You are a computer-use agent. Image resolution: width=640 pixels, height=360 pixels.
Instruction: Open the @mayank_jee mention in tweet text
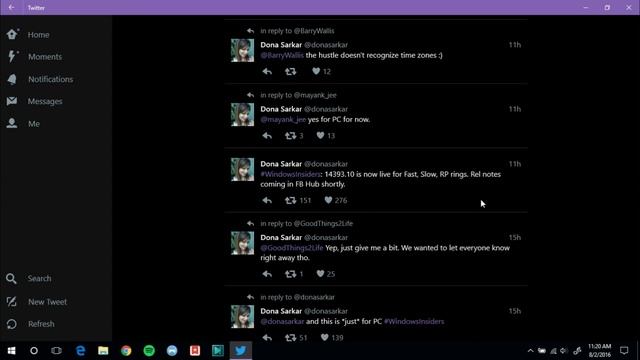283,119
